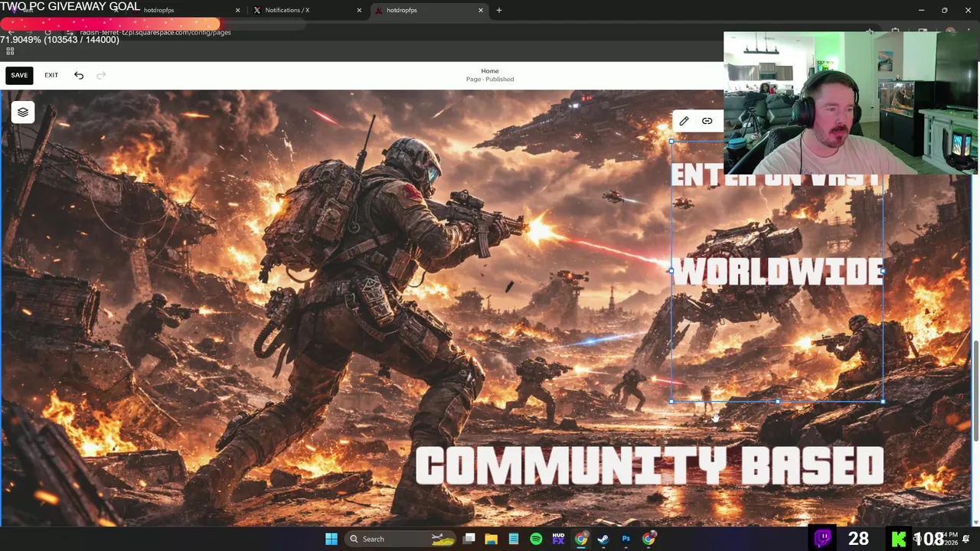Open the notification bell in system tray
This screenshot has height=551, width=980.
(966, 539)
